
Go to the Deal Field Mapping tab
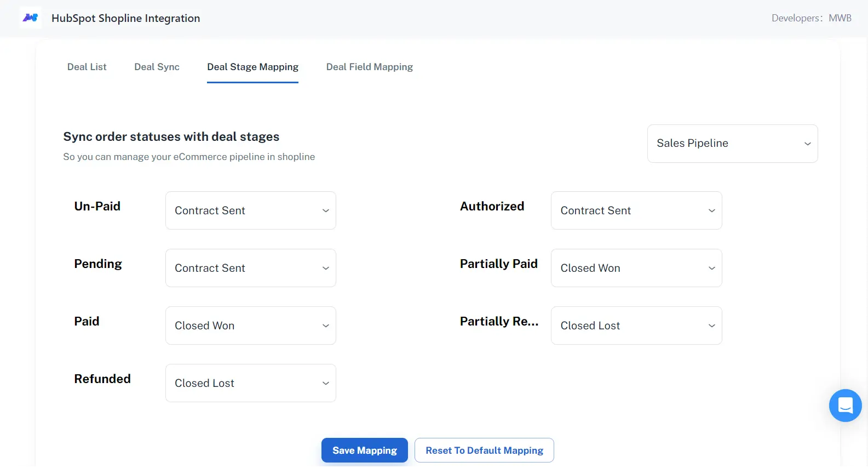tap(369, 67)
